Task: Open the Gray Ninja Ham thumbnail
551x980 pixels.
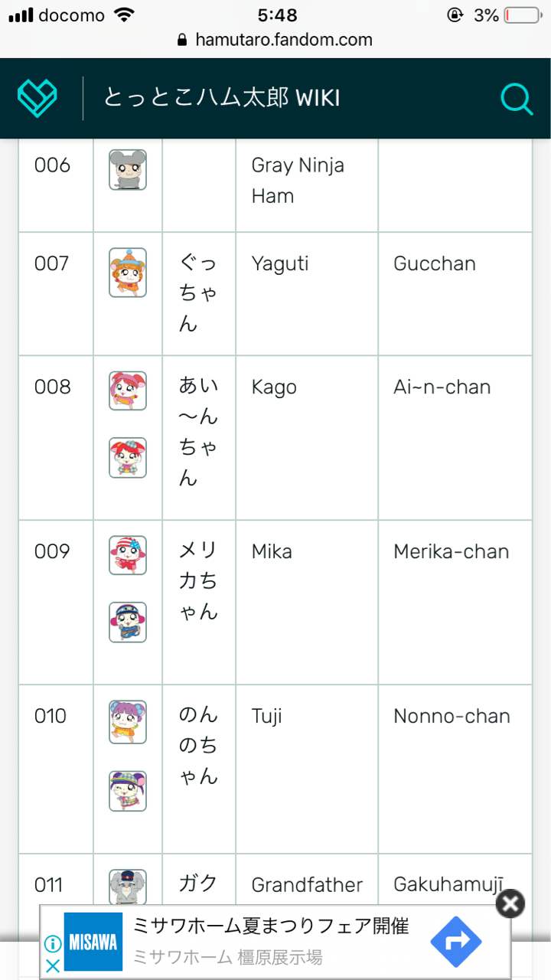Action: (128, 169)
